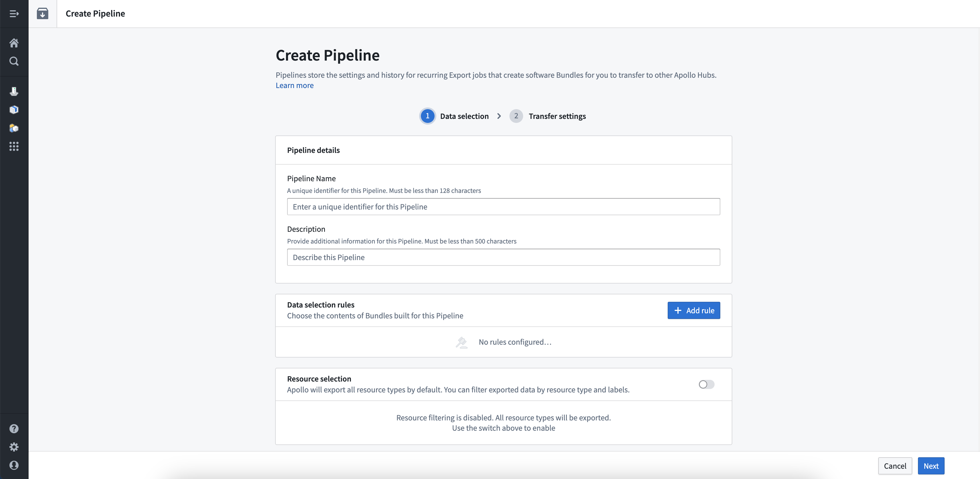Enable the Resource selection switch
The height and width of the screenshot is (479, 980).
(707, 384)
